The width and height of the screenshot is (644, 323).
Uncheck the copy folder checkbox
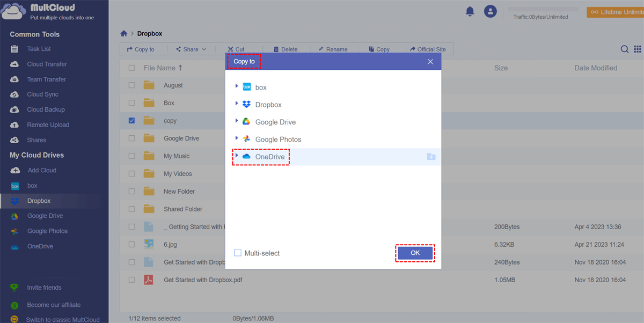[x=131, y=121]
